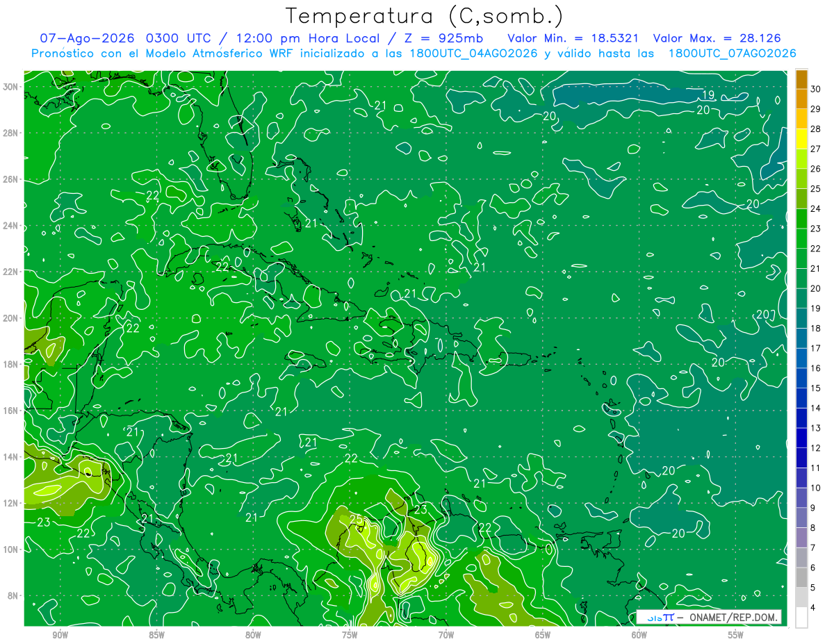Click the legend swatch between 21 and 22
The width and height of the screenshot is (834, 644).
(x=801, y=258)
